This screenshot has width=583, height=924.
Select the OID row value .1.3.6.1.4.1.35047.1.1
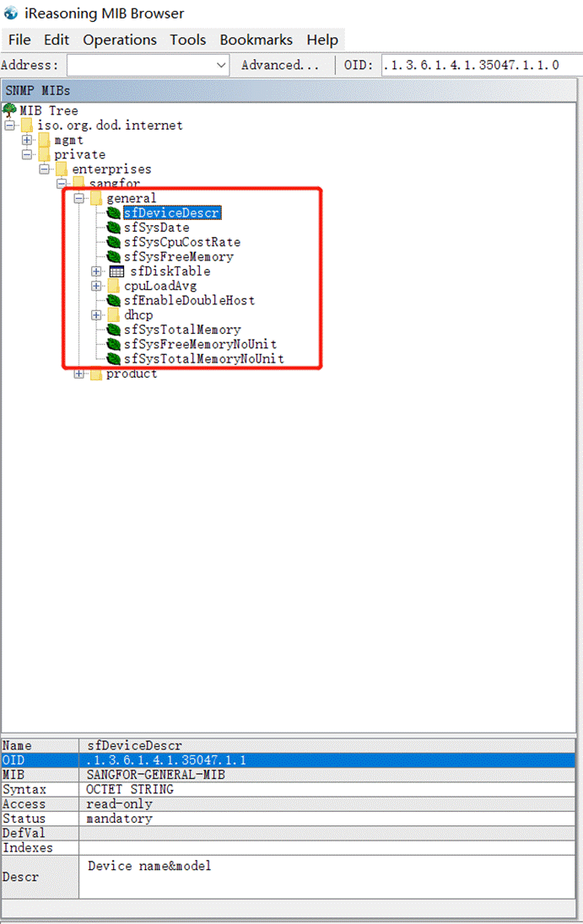point(166,760)
